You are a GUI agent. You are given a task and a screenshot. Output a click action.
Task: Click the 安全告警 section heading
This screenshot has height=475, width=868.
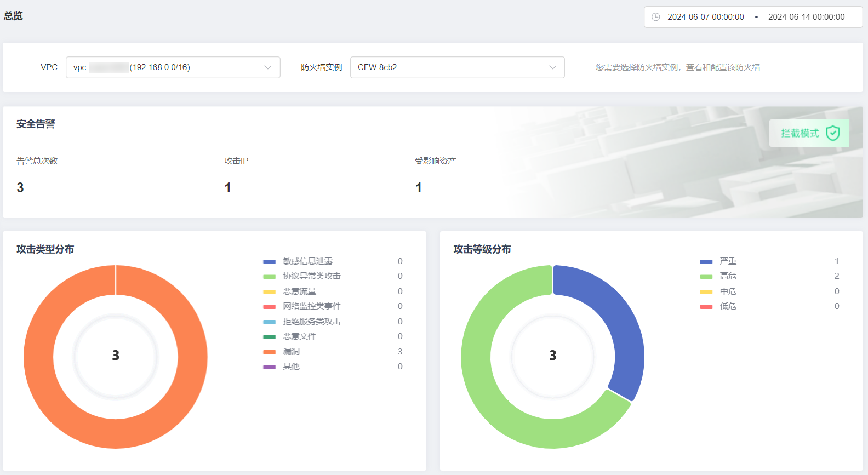point(36,124)
